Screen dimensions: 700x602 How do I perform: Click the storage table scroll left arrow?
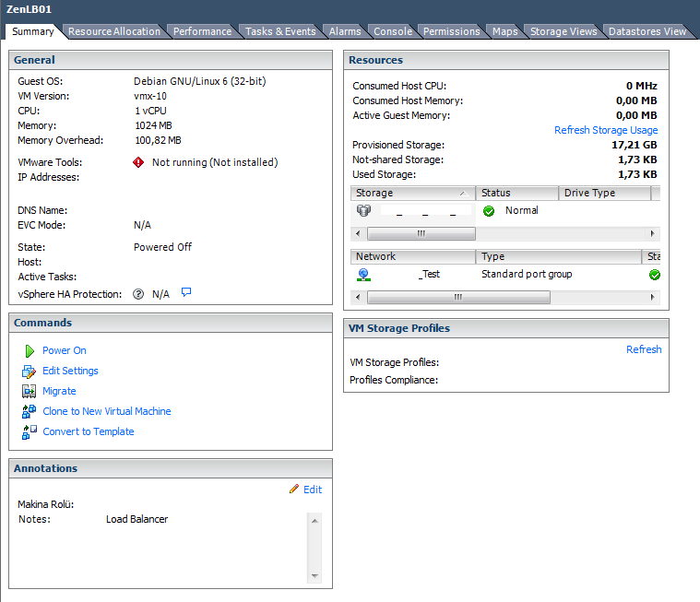pos(358,233)
